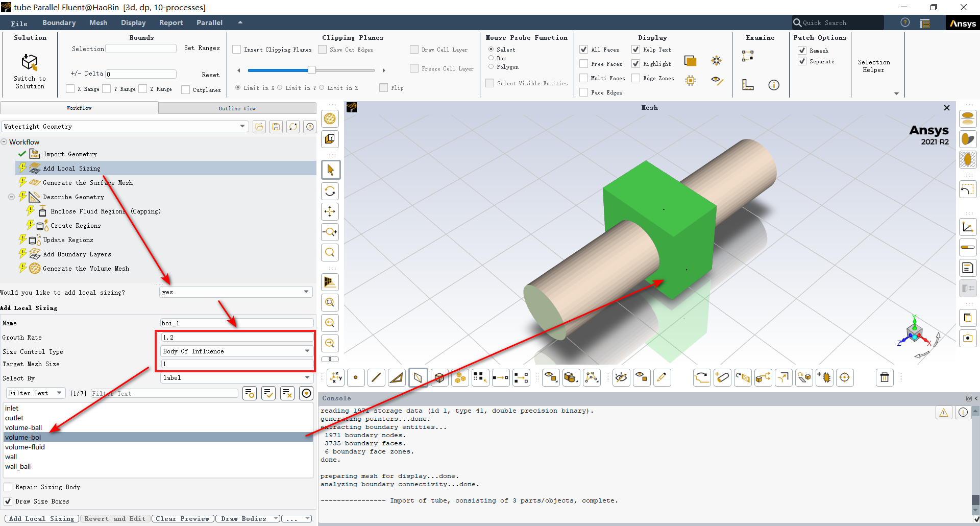The image size is (980, 526).
Task: Activate the rotate view tool
Action: pyautogui.click(x=330, y=191)
